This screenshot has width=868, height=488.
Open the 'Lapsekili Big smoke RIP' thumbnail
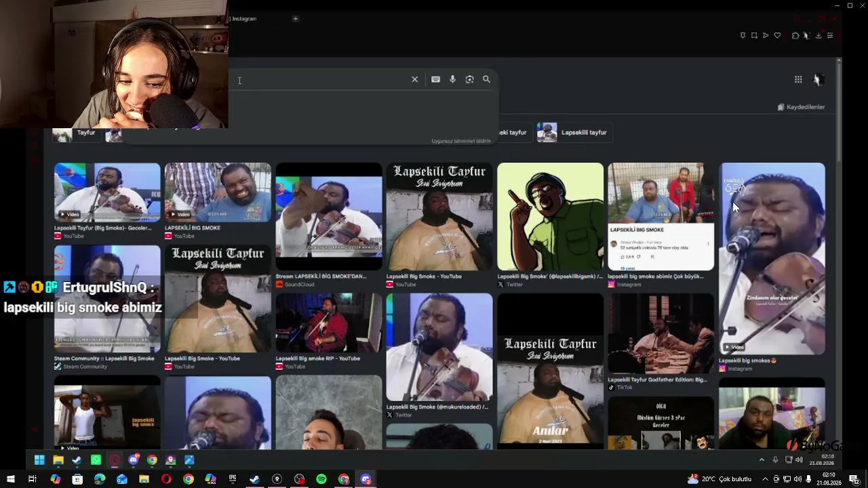pyautogui.click(x=329, y=323)
